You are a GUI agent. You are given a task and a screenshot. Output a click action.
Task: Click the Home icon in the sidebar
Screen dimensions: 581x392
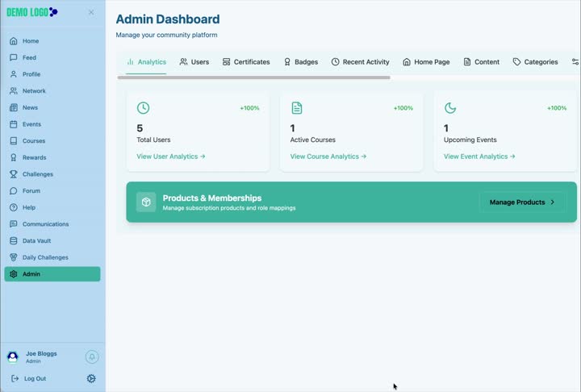point(14,41)
